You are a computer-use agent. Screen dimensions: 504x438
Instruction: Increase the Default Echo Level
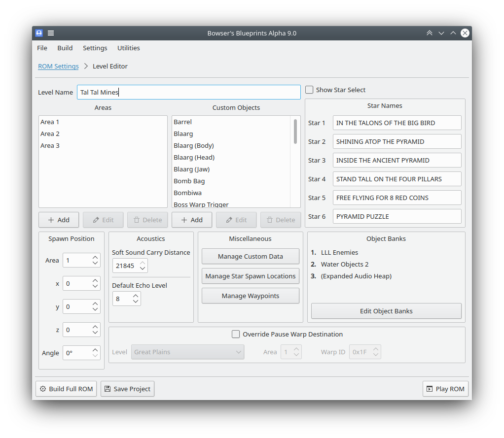pos(136,296)
